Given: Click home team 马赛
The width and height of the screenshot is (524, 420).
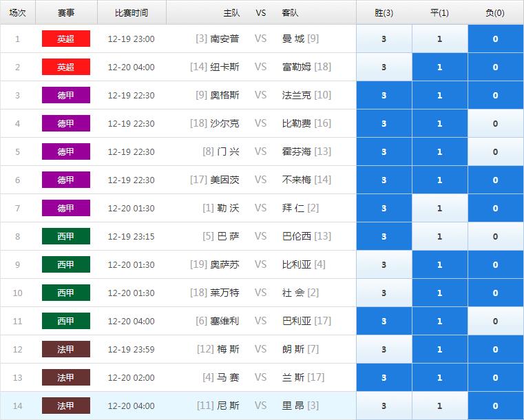Looking at the screenshot, I should point(228,377).
